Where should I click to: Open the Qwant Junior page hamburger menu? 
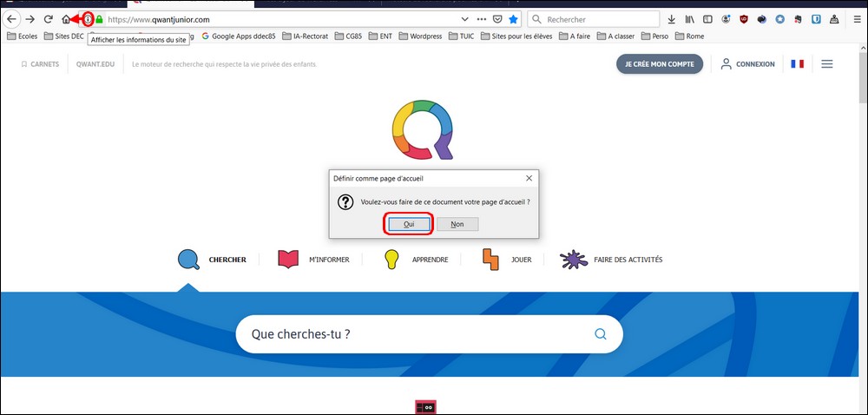point(827,63)
